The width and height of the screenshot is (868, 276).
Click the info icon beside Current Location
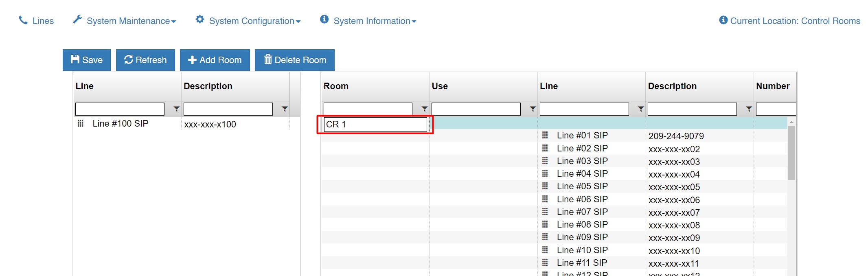coord(723,20)
